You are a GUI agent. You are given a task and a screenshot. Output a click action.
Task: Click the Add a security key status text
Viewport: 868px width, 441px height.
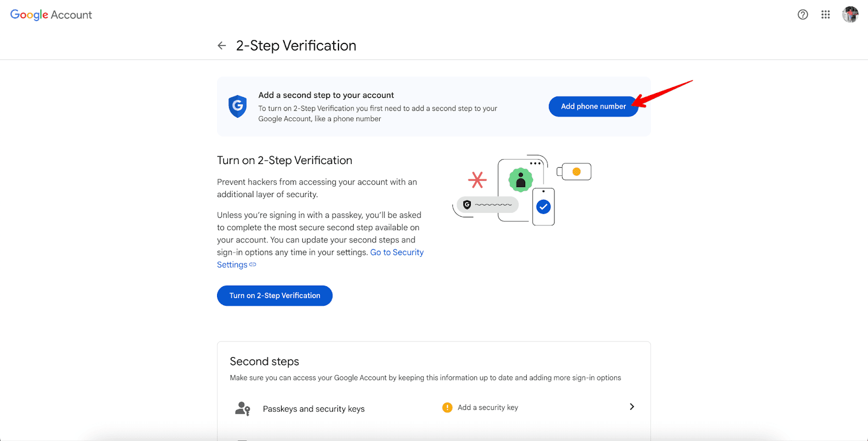point(488,407)
